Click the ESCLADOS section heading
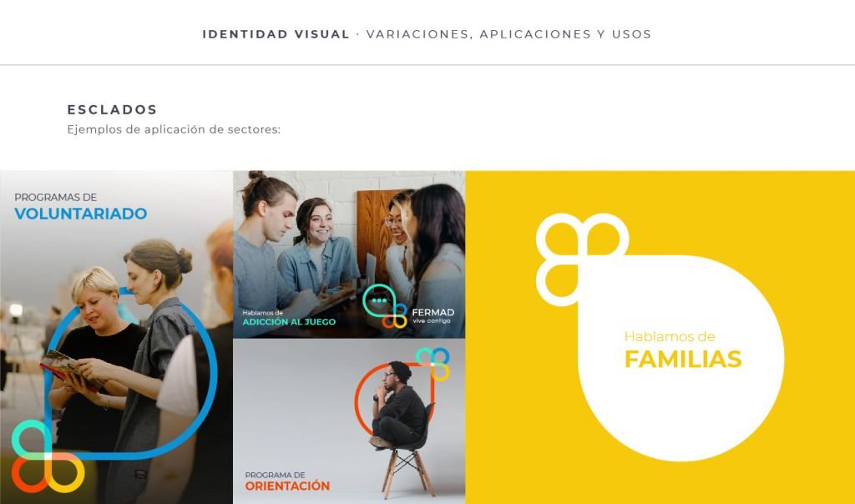Image resolution: width=855 pixels, height=504 pixels. [x=113, y=109]
